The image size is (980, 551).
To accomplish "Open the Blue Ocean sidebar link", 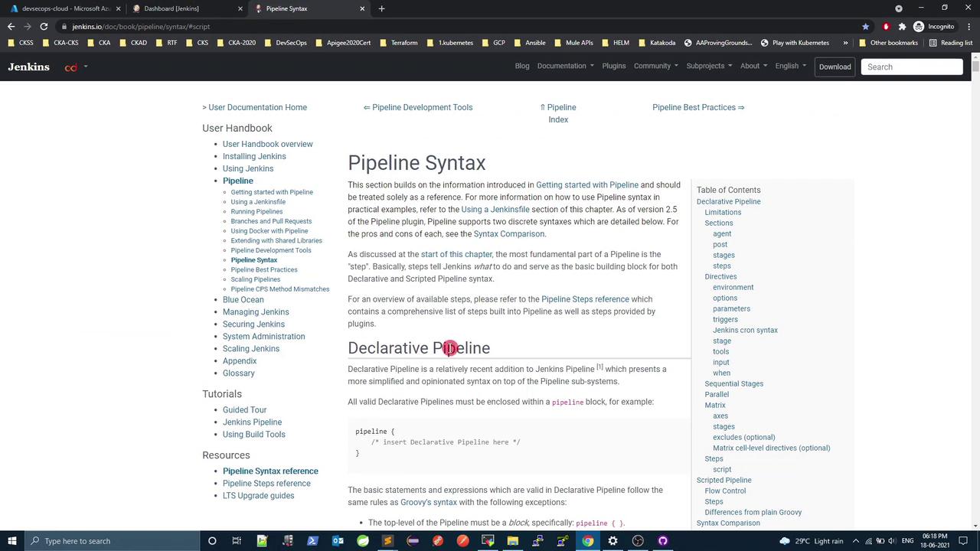I will [x=243, y=300].
